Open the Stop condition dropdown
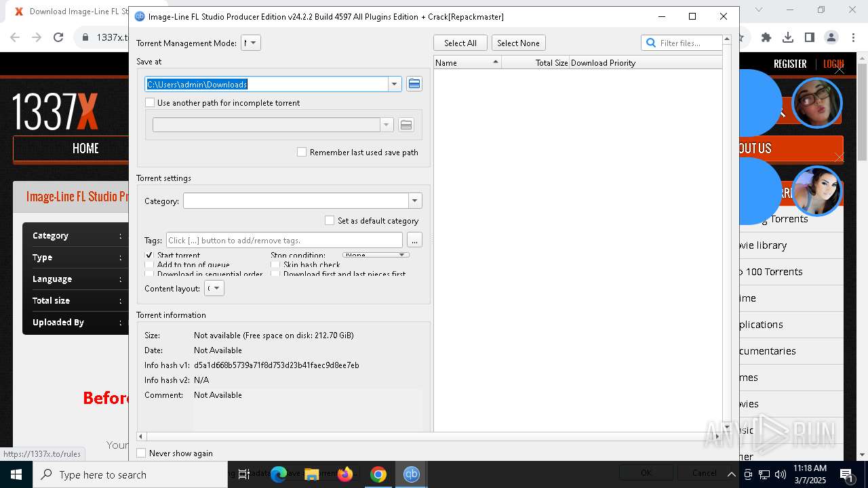 coord(375,255)
